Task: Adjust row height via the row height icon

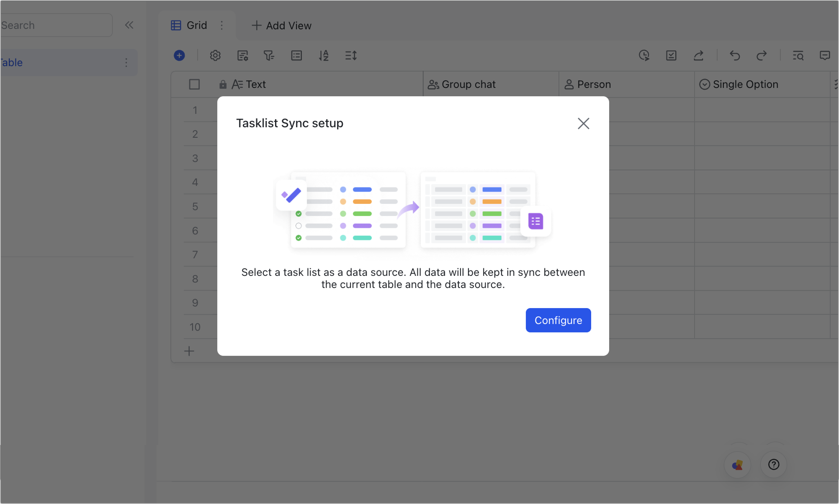Action: [x=351, y=55]
